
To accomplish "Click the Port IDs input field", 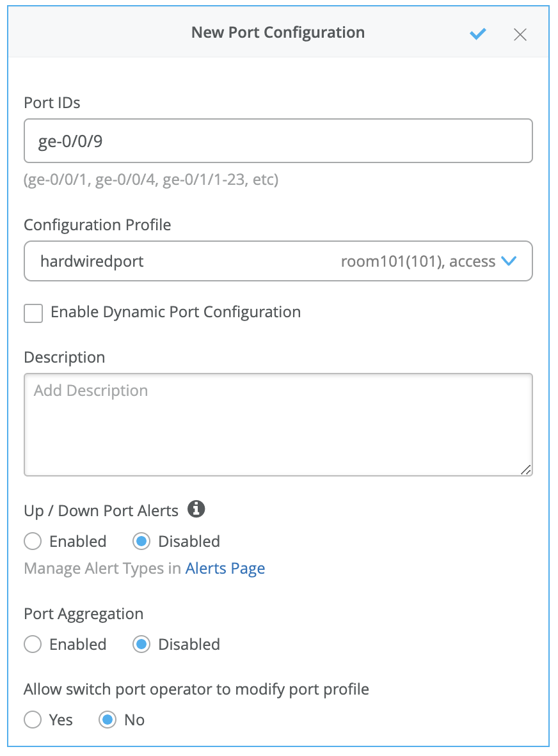I will pos(278,141).
